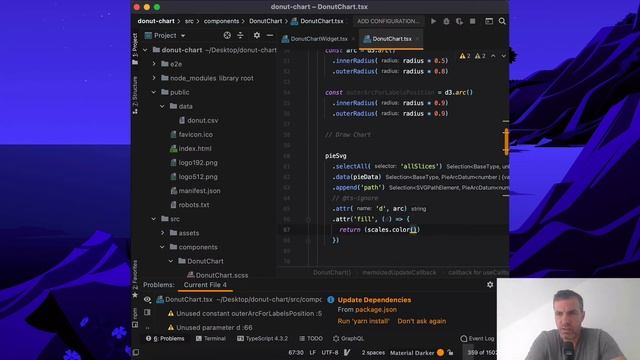Open the Structure vertical tool tab
Image resolution: width=640 pixels, height=360 pixels.
tap(135, 95)
